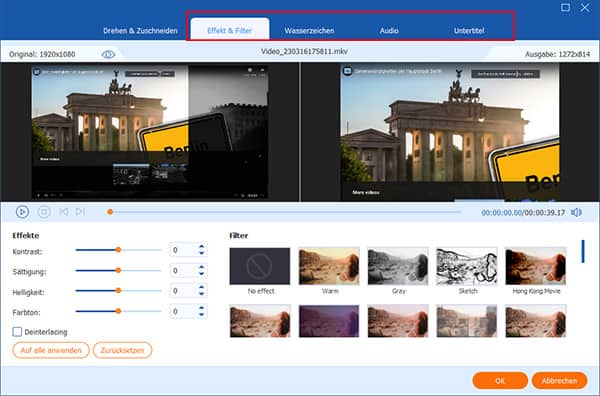Image resolution: width=600 pixels, height=396 pixels.
Task: Apply the Warm filter
Action: coord(329,266)
